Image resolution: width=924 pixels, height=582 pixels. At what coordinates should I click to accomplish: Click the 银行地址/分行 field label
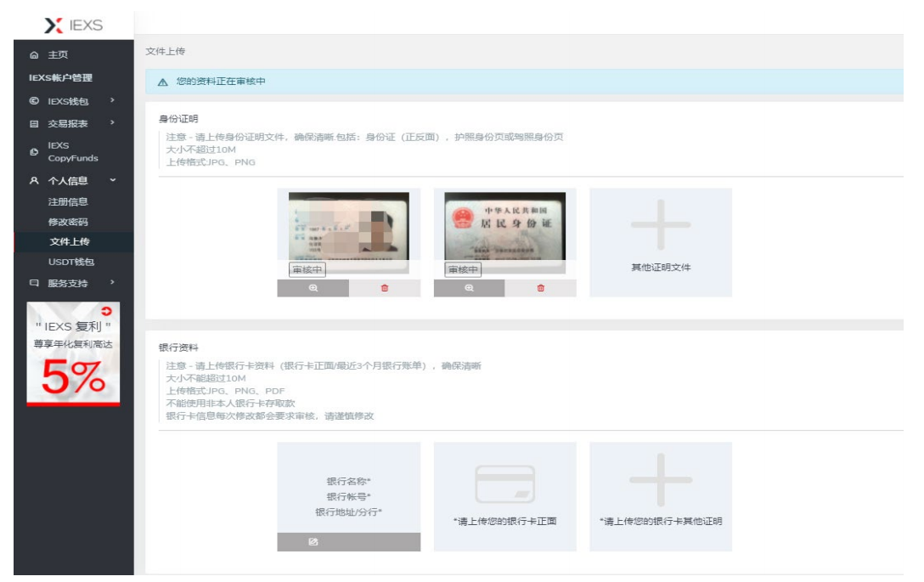348,511
